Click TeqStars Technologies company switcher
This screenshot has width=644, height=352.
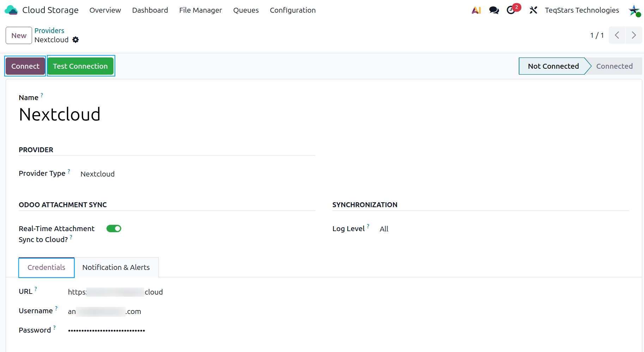click(582, 10)
